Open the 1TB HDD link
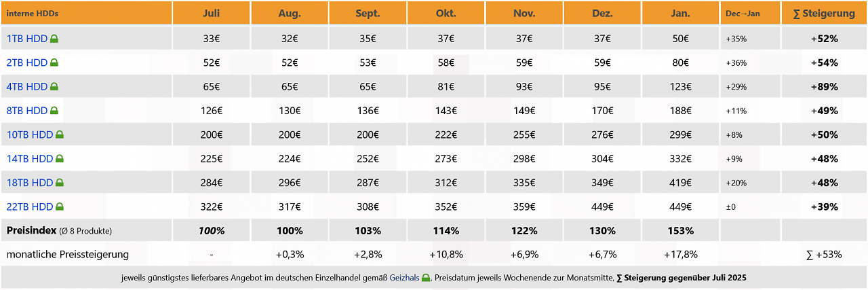The image size is (868, 290). point(27,39)
